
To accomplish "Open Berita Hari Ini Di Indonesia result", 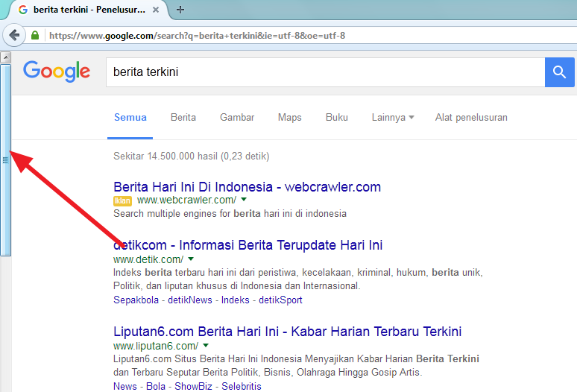I will click(247, 187).
